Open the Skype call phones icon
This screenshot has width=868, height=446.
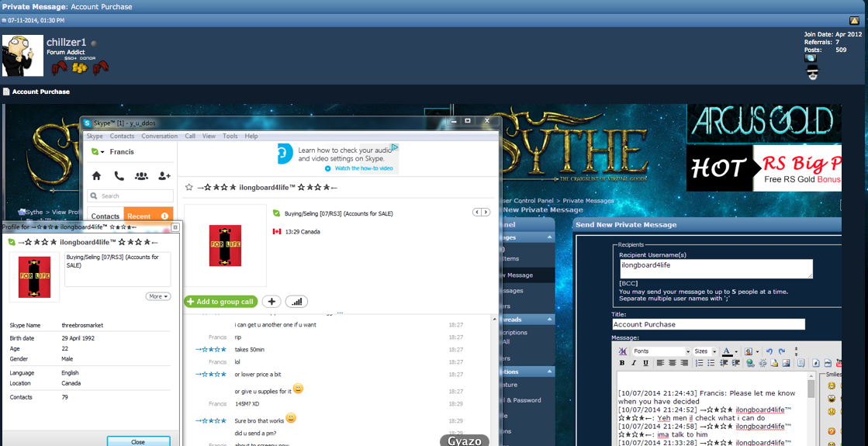(119, 176)
